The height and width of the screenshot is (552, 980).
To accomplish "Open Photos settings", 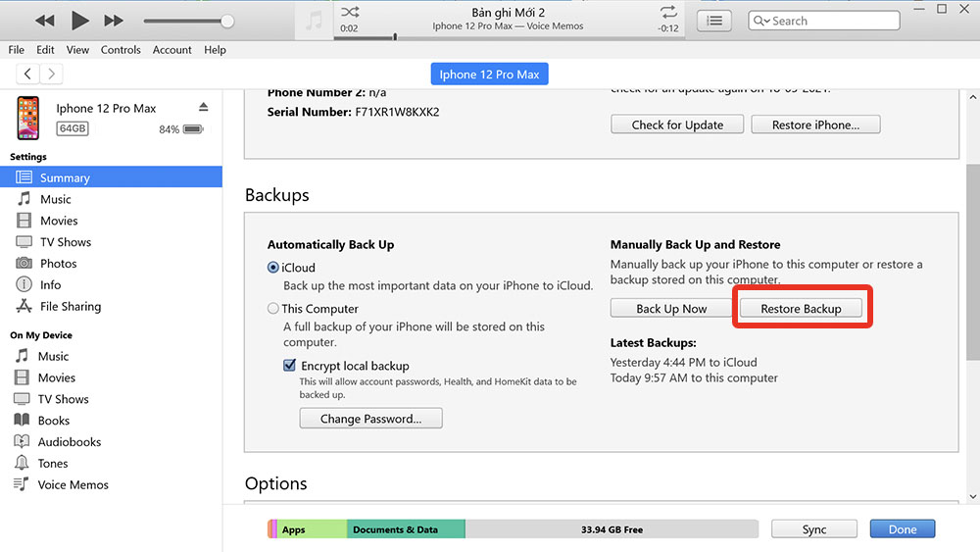I will [112, 263].
